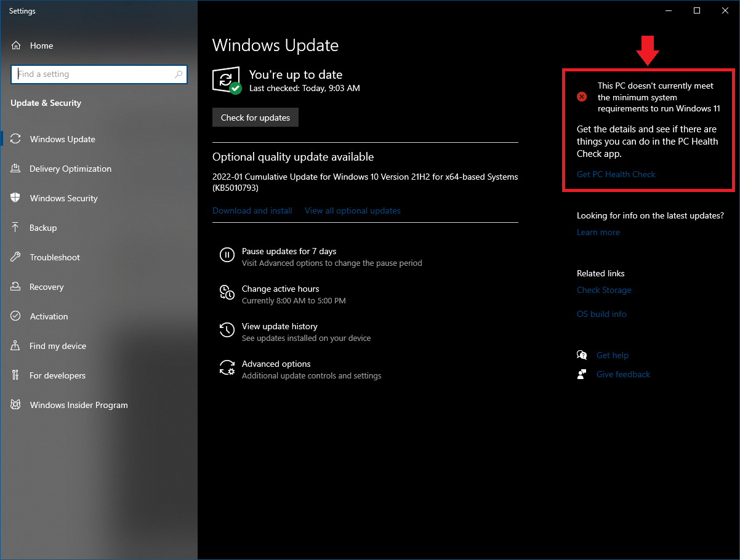The width and height of the screenshot is (740, 560).
Task: Click the Activation checkmark circle icon
Action: coord(16,316)
